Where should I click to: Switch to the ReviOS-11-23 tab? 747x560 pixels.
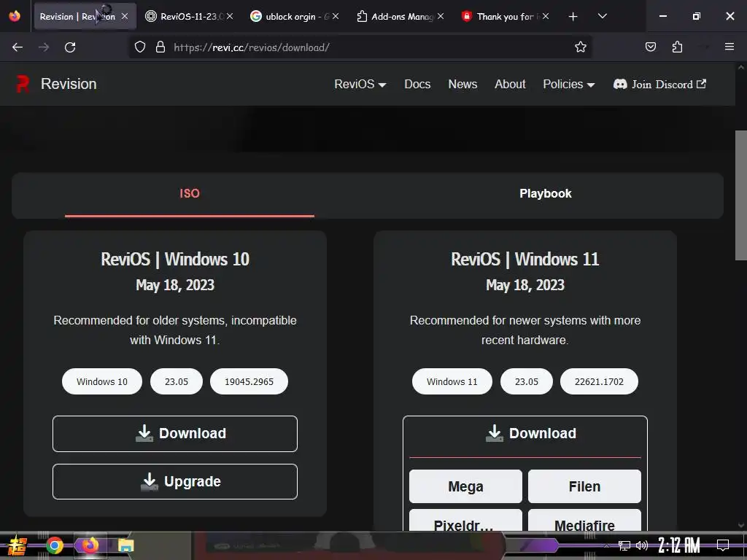(189, 16)
